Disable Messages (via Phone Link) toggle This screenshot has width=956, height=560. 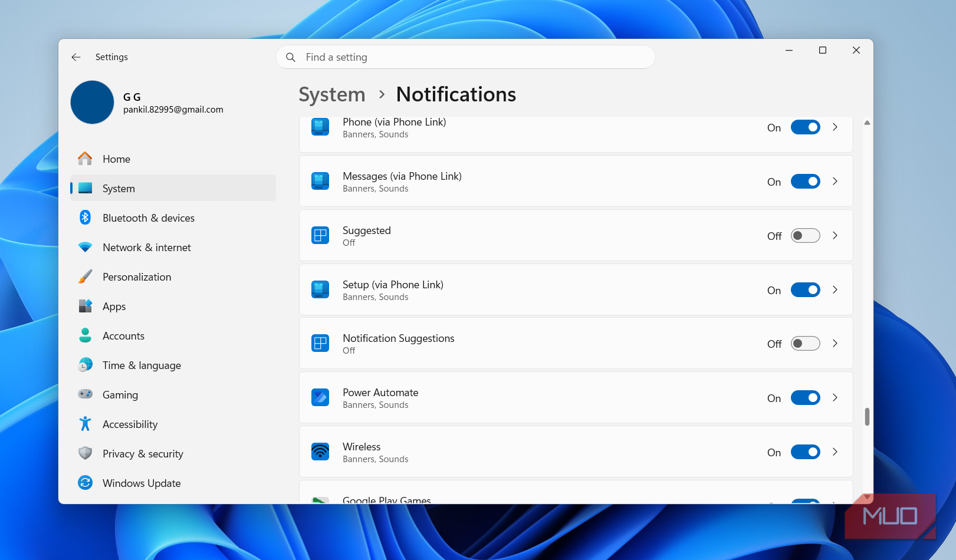[x=806, y=182]
